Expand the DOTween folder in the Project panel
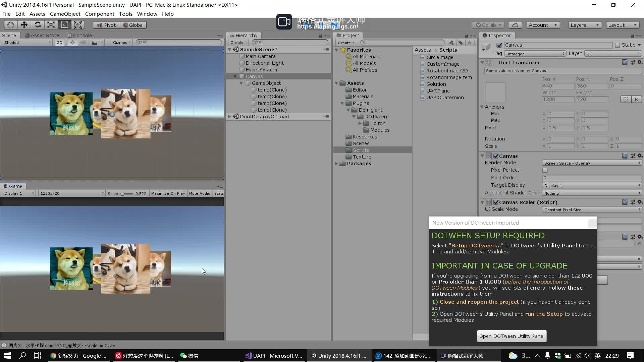 tap(354, 117)
